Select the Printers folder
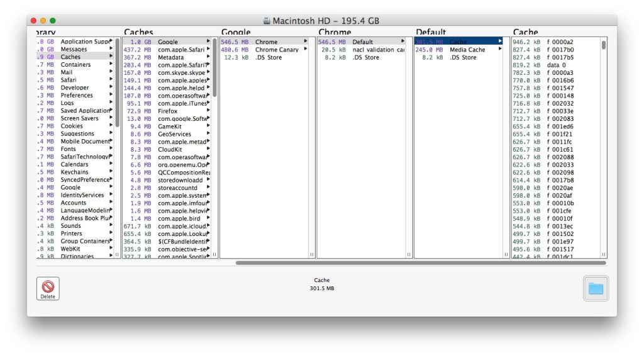The image size is (644, 355). 75,233
